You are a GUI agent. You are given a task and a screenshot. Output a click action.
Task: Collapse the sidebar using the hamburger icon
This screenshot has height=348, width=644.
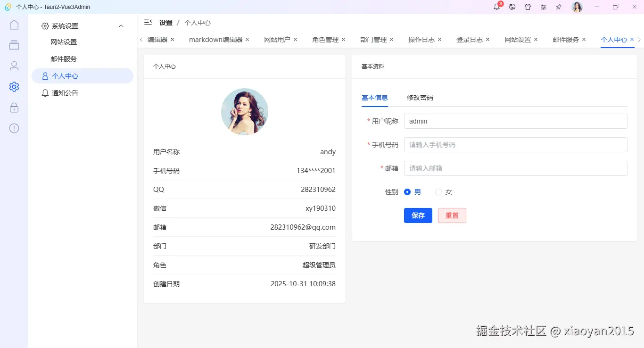pyautogui.click(x=148, y=22)
